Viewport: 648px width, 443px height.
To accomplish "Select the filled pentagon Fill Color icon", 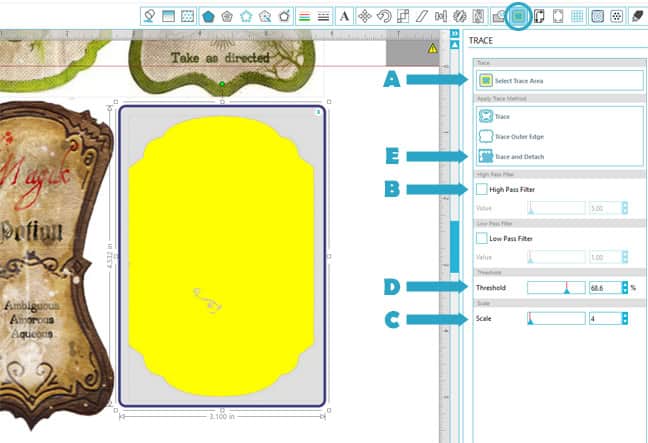I will click(208, 16).
